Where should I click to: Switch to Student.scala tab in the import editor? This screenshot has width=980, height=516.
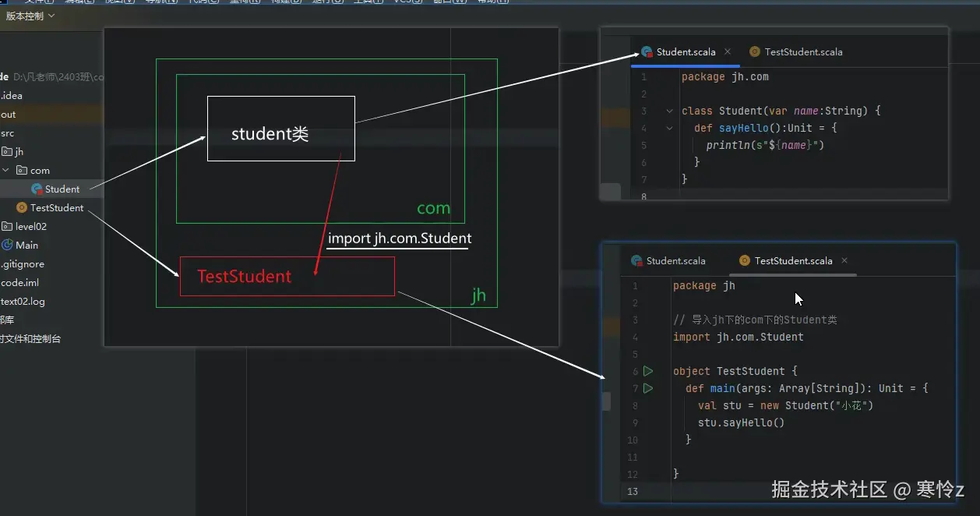(x=668, y=260)
